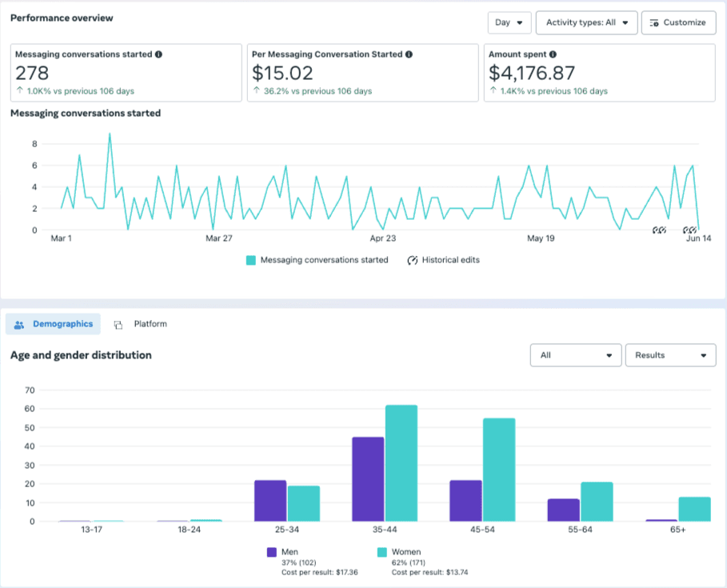Click the green up arrow beside 1.0K% change

point(20,90)
